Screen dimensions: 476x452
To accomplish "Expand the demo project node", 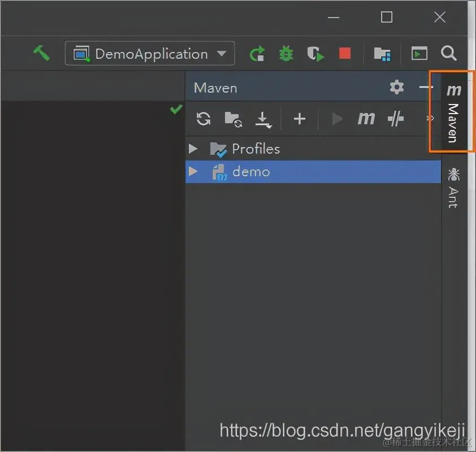I will pyautogui.click(x=193, y=171).
